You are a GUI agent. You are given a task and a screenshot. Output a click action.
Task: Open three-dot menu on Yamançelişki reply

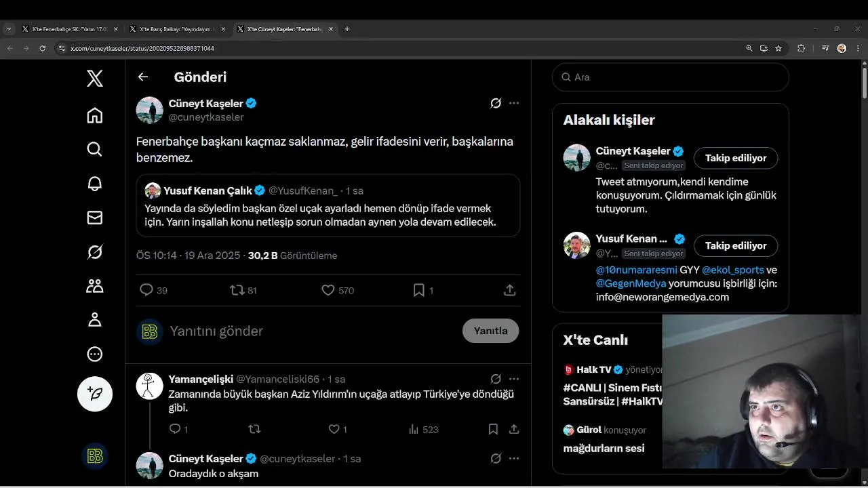514,379
